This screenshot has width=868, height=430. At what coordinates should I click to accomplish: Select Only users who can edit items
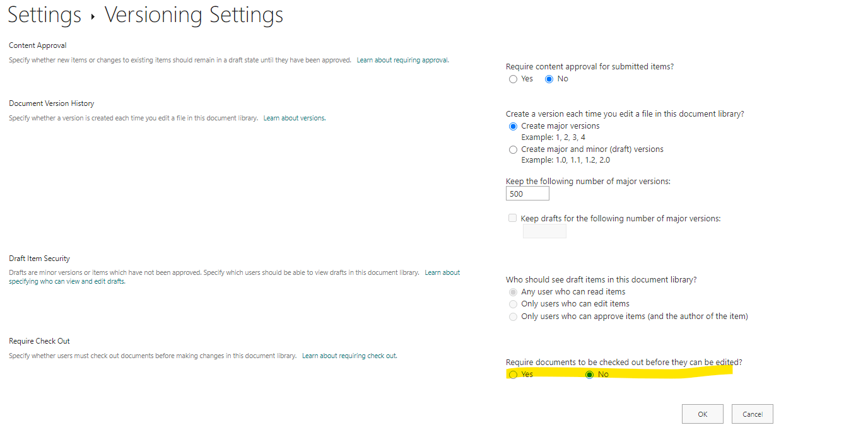[513, 304]
